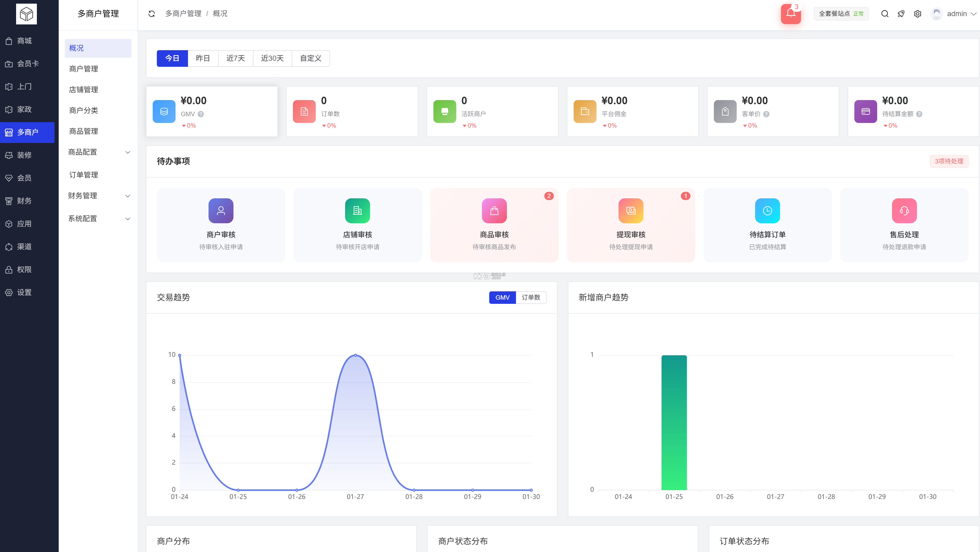980x552 pixels.
Task: Open the 会员卡 sidebar section
Action: (27, 64)
